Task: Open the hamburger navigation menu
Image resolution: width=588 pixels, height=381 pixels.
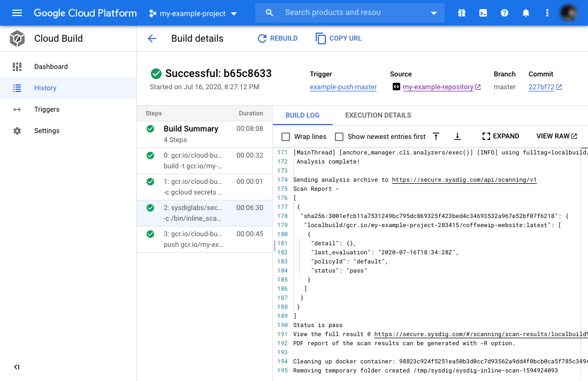Action: 17,13
